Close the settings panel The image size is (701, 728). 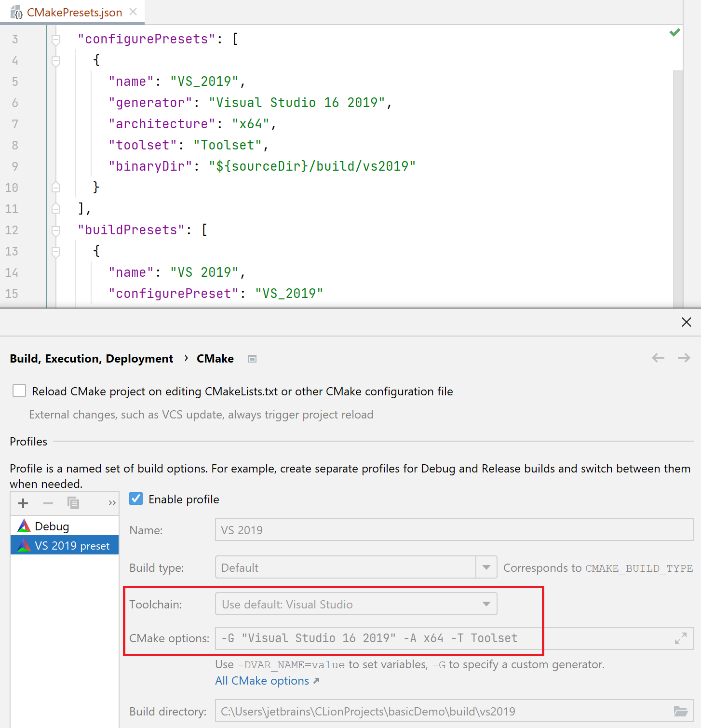(x=686, y=322)
